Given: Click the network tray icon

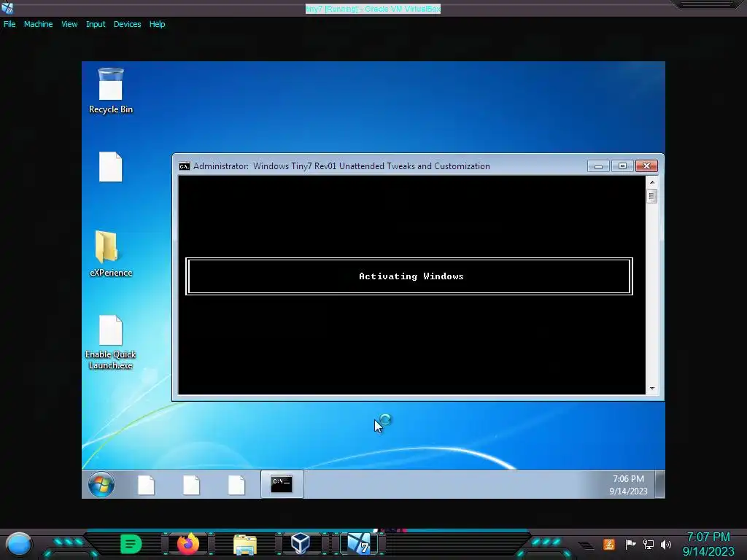Looking at the screenshot, I should 649,544.
